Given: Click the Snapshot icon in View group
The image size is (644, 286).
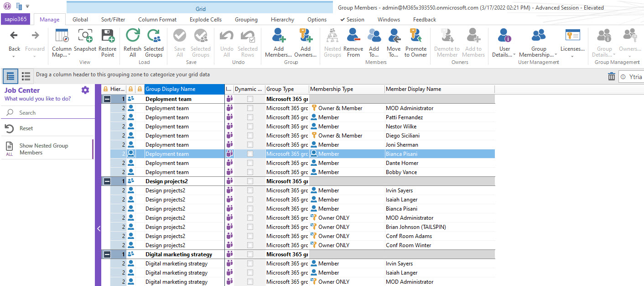Looking at the screenshot, I should point(85,36).
